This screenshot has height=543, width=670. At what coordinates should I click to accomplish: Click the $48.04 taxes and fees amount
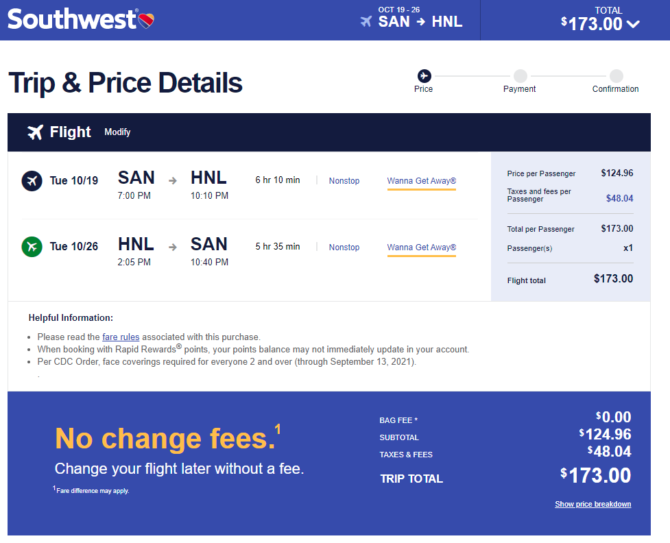(620, 198)
